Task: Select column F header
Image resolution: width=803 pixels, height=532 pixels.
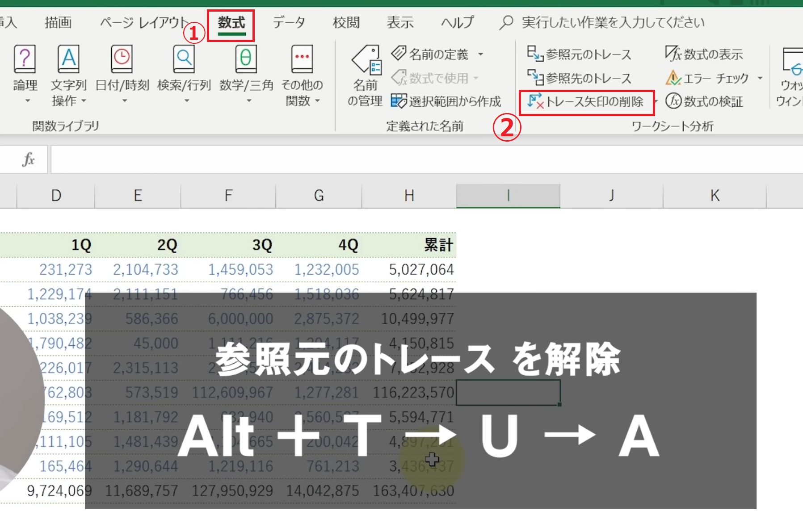Action: (x=228, y=195)
